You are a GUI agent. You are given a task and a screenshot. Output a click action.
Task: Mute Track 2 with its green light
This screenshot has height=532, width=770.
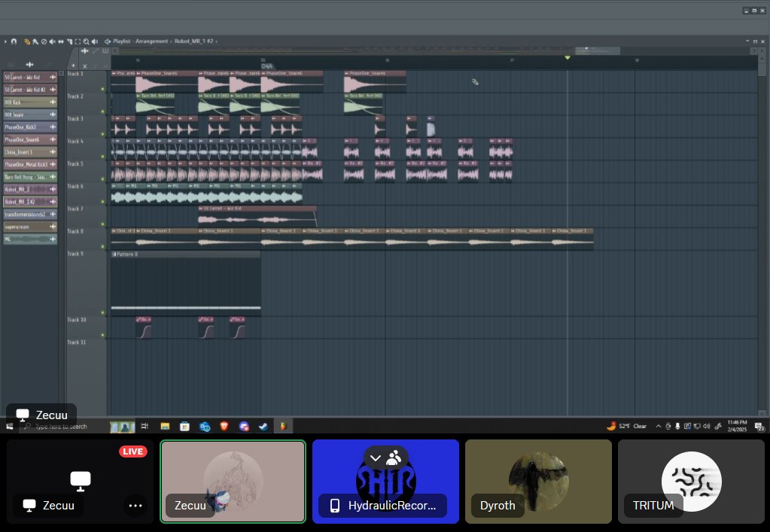pyautogui.click(x=102, y=111)
